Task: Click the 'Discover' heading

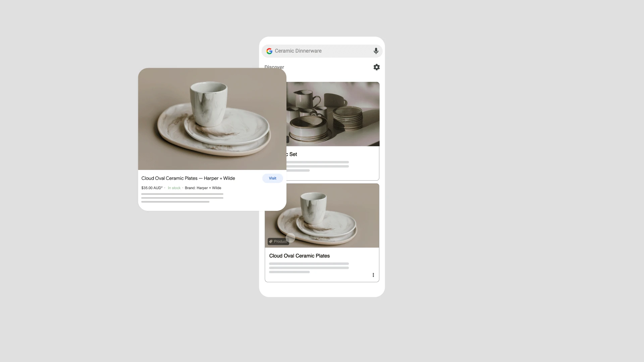Action: point(274,66)
